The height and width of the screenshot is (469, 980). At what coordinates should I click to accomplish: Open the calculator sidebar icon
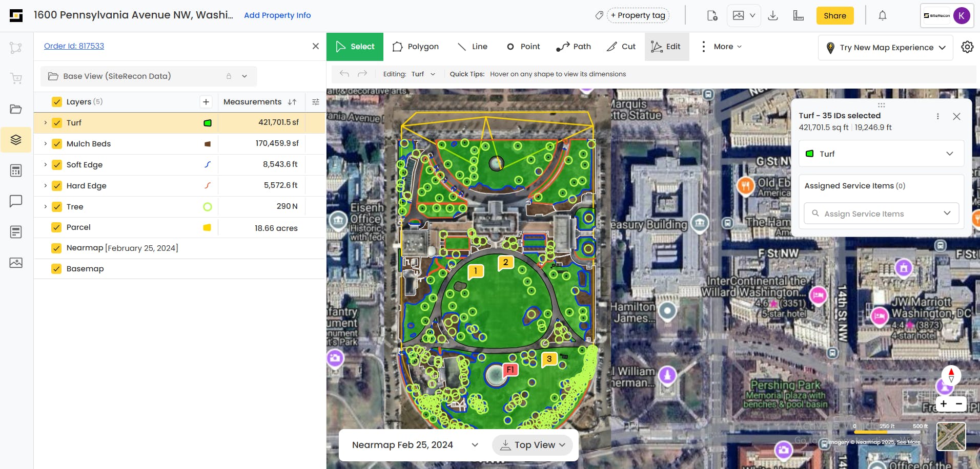tap(16, 170)
